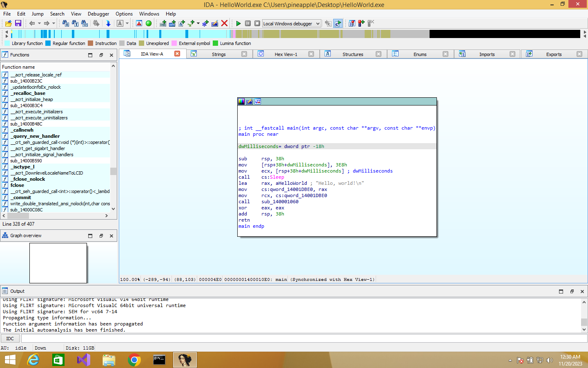The height and width of the screenshot is (368, 588).
Task: Click the CODE with green plus icon
Action: tap(163, 23)
